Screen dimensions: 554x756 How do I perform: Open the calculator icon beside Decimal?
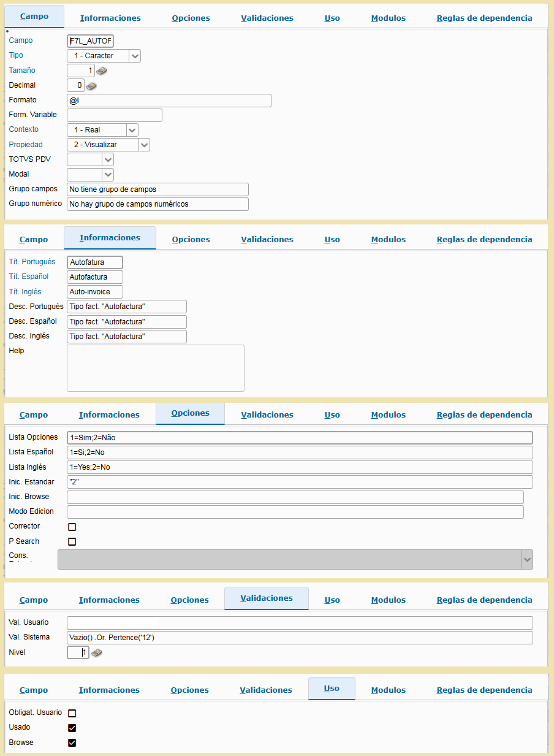point(91,86)
